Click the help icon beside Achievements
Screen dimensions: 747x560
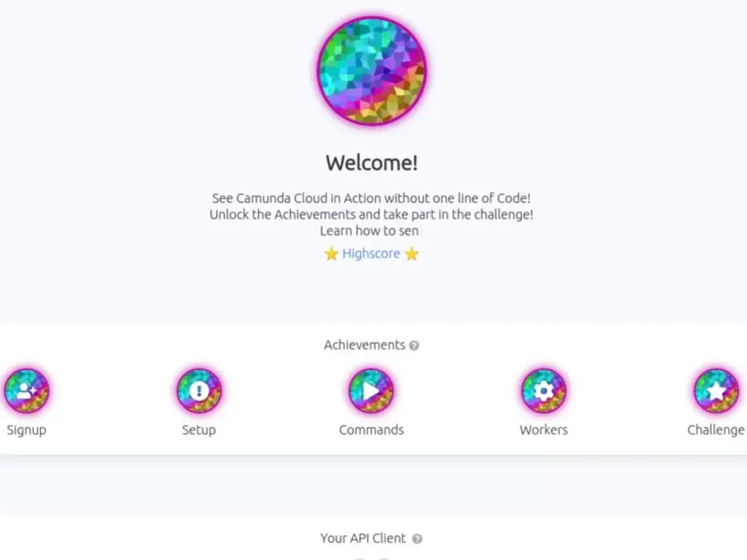pyautogui.click(x=414, y=345)
